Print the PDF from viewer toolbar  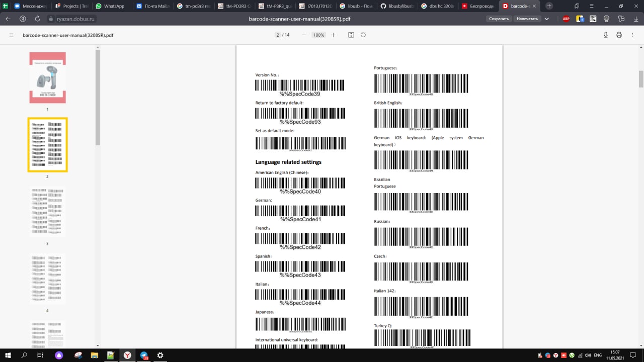(x=619, y=35)
